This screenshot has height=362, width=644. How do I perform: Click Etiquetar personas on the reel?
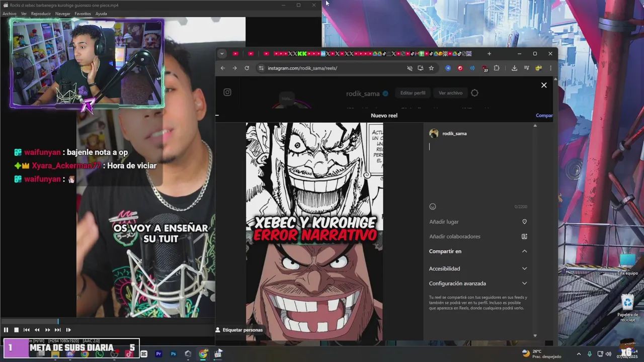tap(239, 330)
